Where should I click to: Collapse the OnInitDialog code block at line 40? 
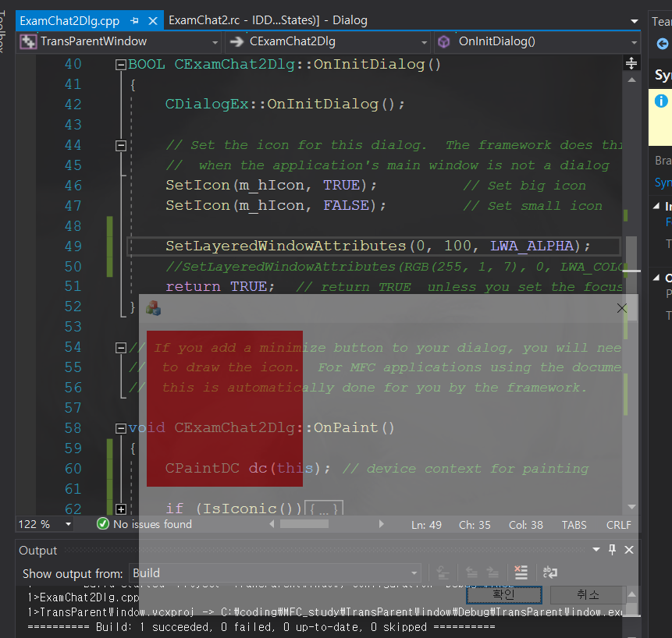tap(120, 64)
